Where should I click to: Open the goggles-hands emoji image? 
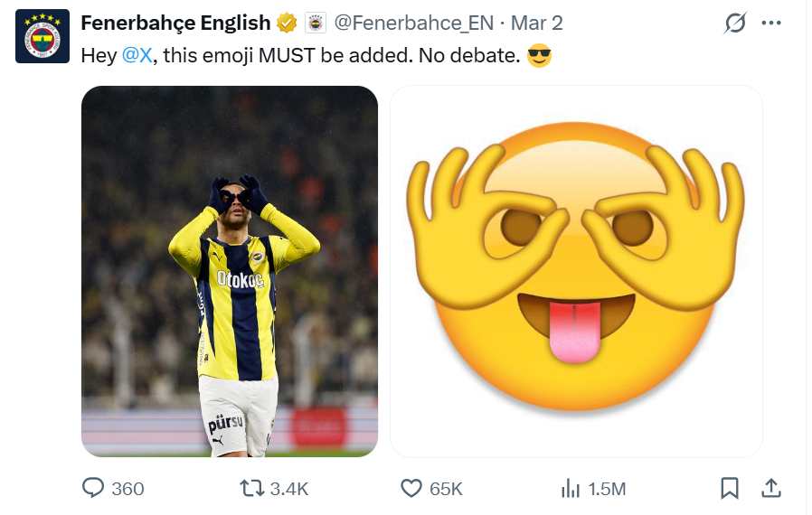[x=576, y=271]
